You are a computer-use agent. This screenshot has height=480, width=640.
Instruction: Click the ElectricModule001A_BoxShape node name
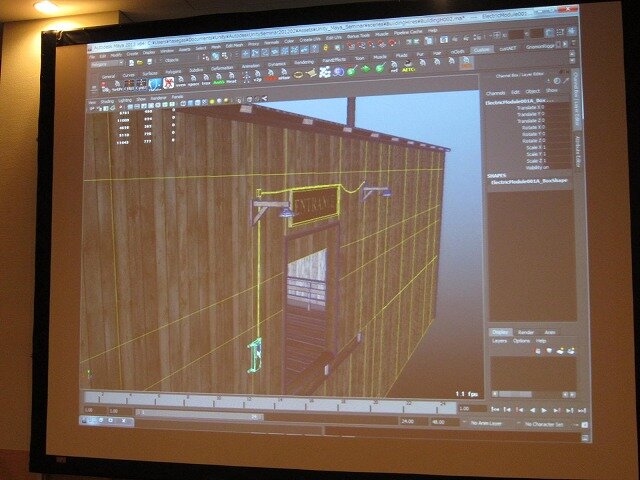point(529,181)
